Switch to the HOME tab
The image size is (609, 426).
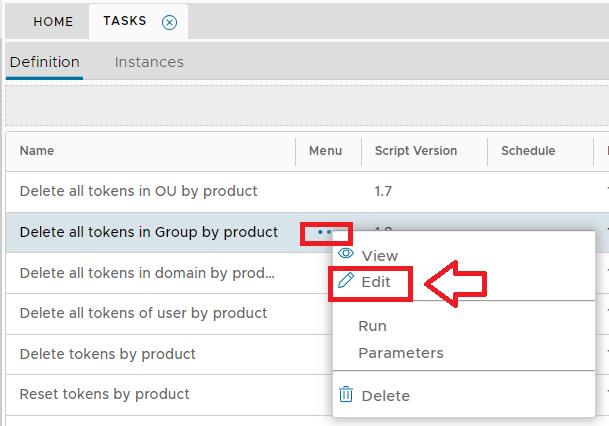point(54,21)
